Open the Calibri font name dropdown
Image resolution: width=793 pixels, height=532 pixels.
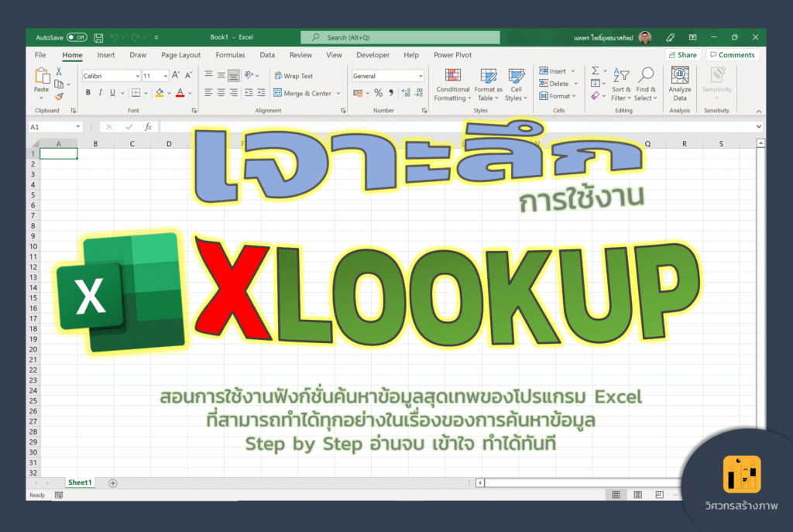(x=137, y=76)
